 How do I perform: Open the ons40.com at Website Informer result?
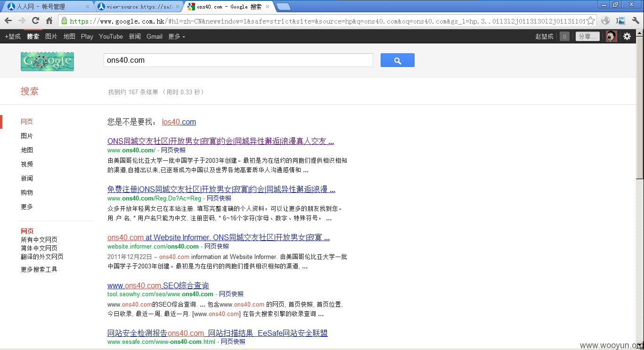(x=219, y=237)
